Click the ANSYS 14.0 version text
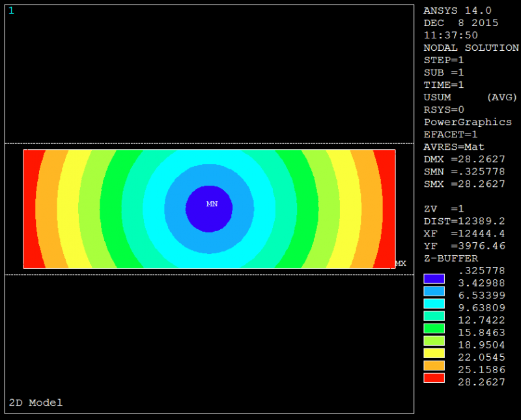 (457, 10)
